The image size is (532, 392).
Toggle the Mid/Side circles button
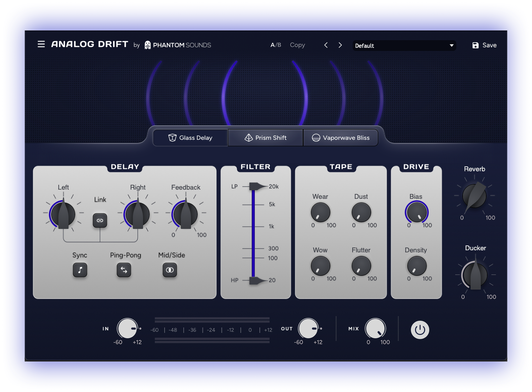point(170,270)
